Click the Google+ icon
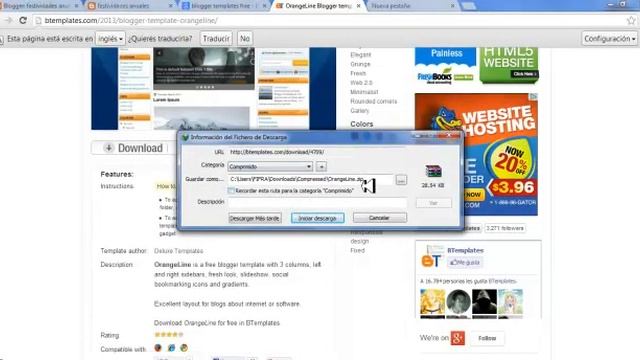 pyautogui.click(x=458, y=338)
